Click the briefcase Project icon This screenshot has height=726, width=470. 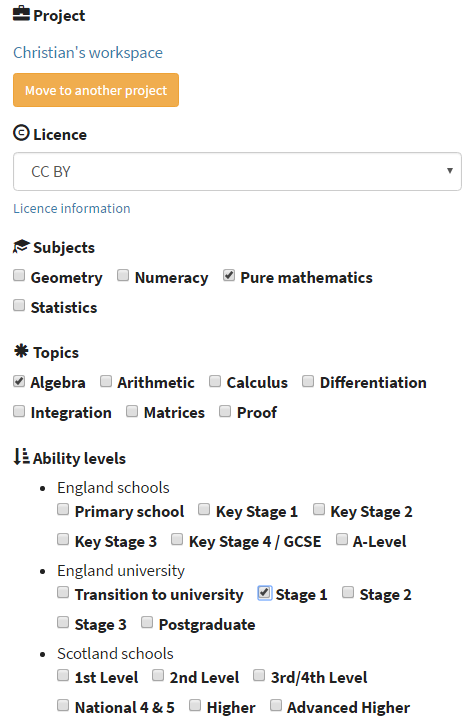(21, 14)
